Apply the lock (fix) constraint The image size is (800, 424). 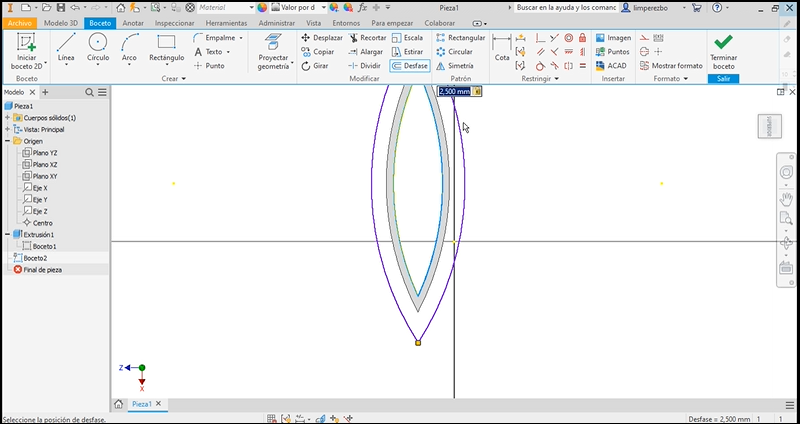coord(582,38)
